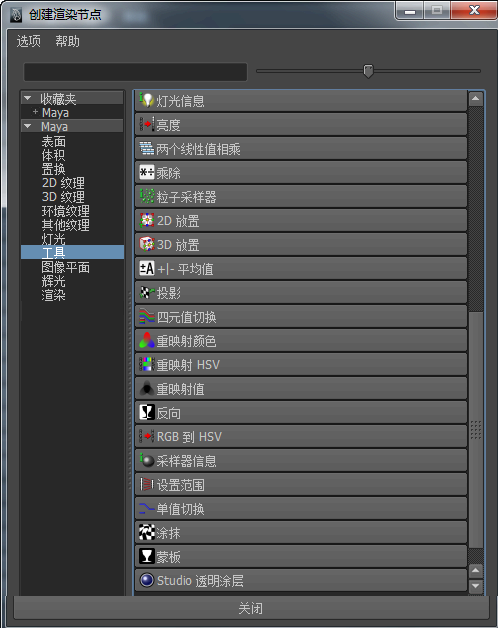Select the 重映射颜色 remap color icon
The width and height of the screenshot is (498, 639).
147,341
